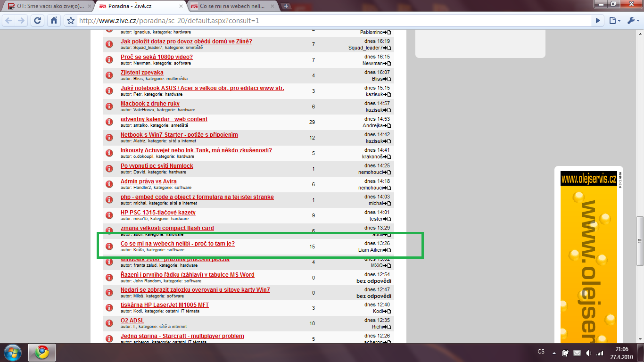Open the 'Jaký notebook ASUS / Acer' thread
This screenshot has height=362, width=644.
[x=202, y=88]
